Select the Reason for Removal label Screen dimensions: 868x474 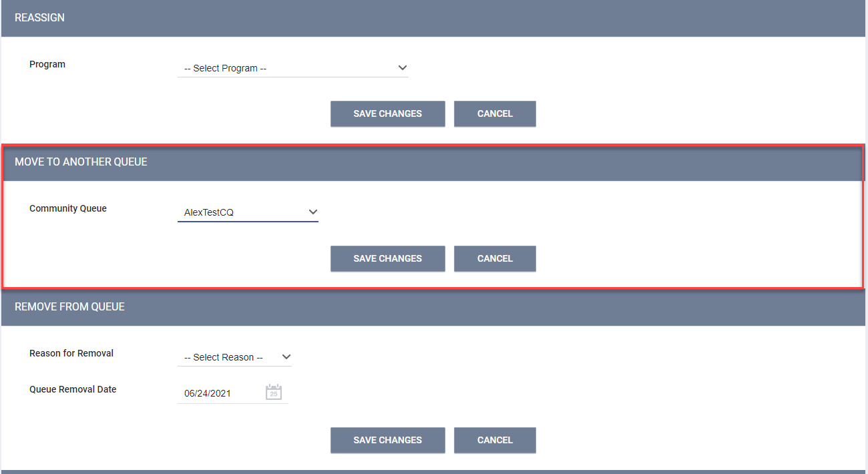pos(71,353)
